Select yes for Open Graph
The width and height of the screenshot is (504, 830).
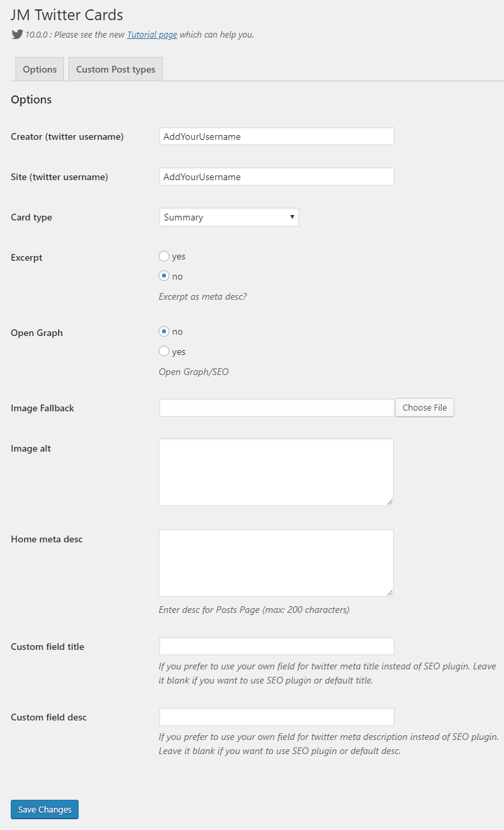coord(164,351)
